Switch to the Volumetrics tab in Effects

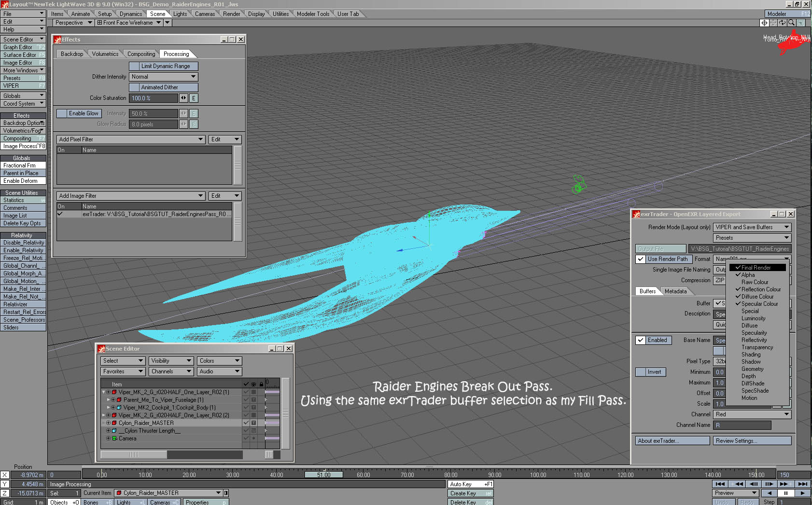(105, 54)
